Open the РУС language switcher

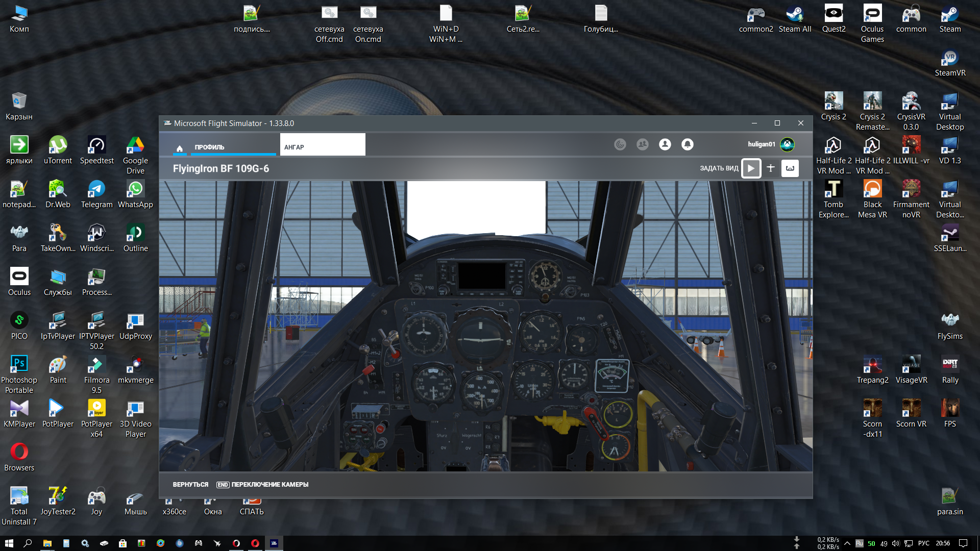[x=923, y=543]
